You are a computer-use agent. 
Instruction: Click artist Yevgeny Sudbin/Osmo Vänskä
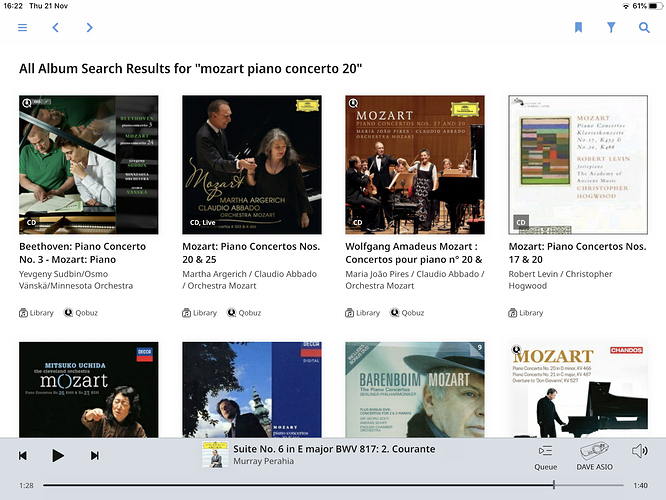pyautogui.click(x=76, y=280)
